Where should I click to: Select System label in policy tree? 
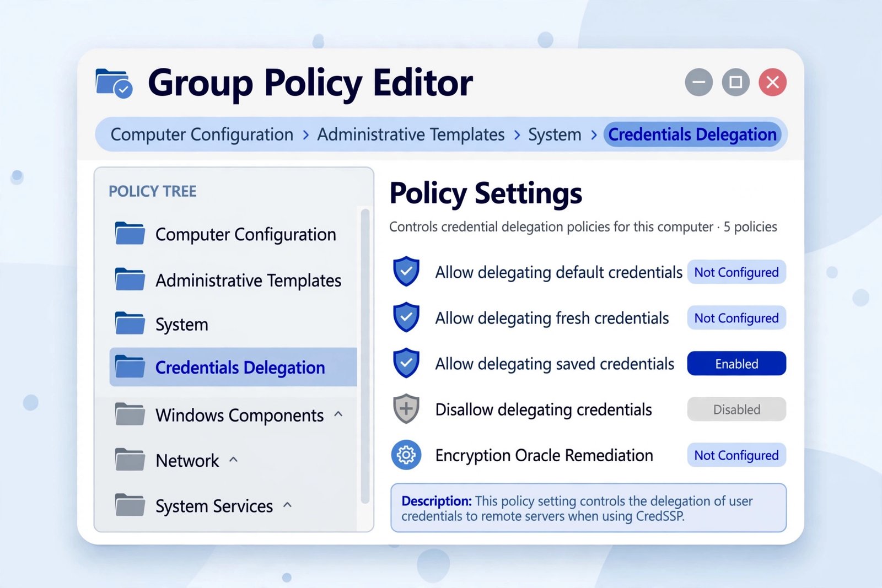[x=182, y=325]
